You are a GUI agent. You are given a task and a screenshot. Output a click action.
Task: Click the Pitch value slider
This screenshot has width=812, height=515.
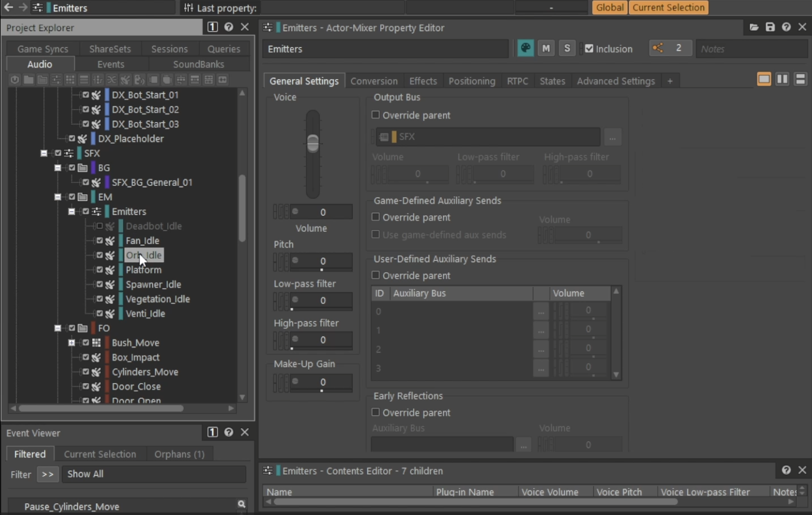tap(321, 261)
